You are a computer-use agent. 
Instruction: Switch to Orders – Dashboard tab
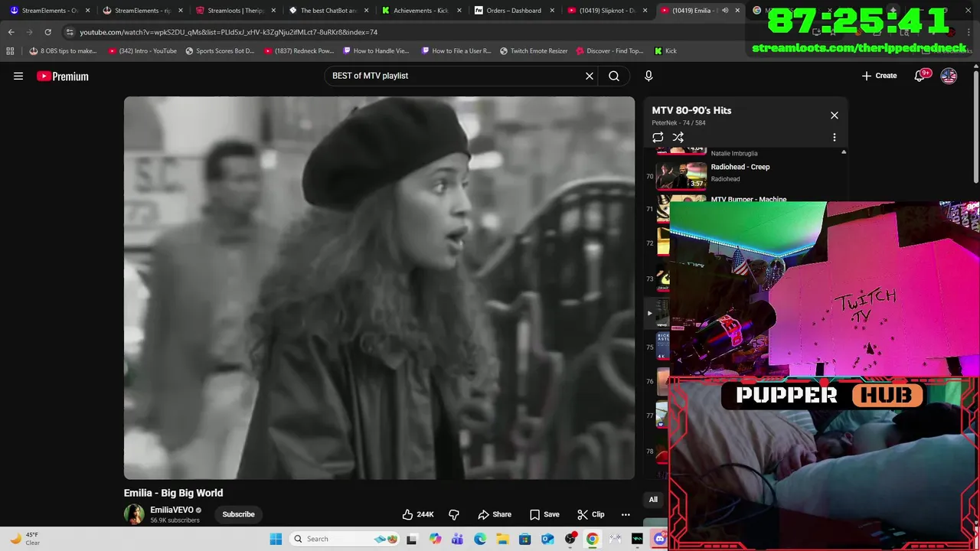click(513, 11)
